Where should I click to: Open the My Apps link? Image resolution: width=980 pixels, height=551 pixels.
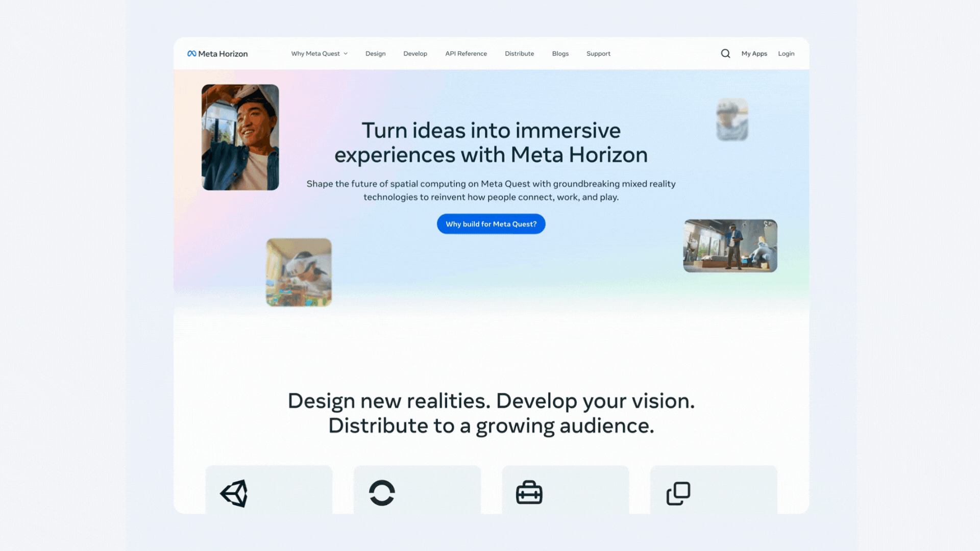754,54
